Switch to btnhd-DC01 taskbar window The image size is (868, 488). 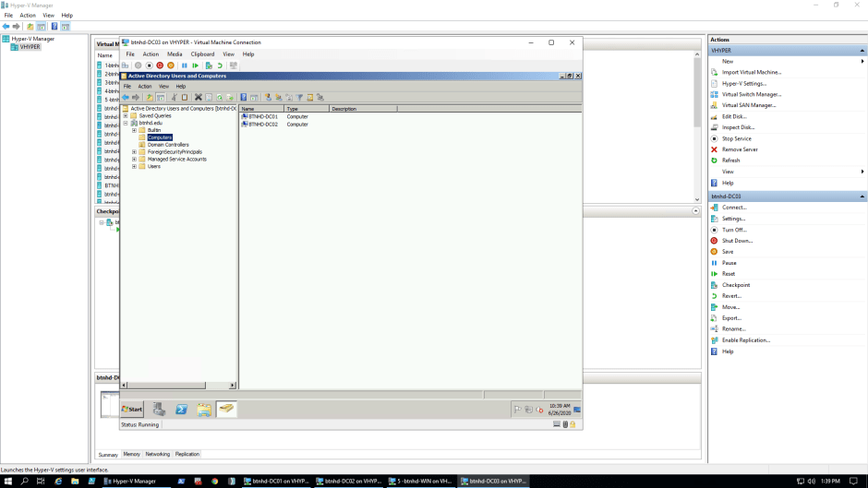[276, 482]
